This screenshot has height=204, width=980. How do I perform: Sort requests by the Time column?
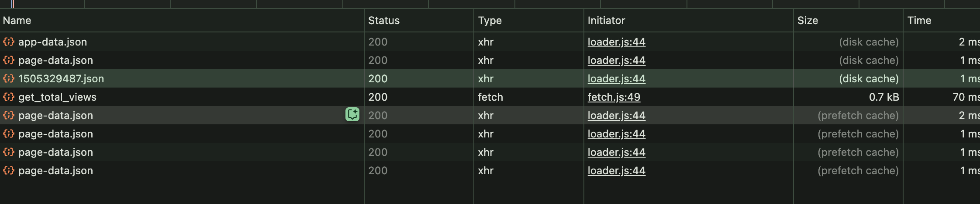(x=919, y=21)
